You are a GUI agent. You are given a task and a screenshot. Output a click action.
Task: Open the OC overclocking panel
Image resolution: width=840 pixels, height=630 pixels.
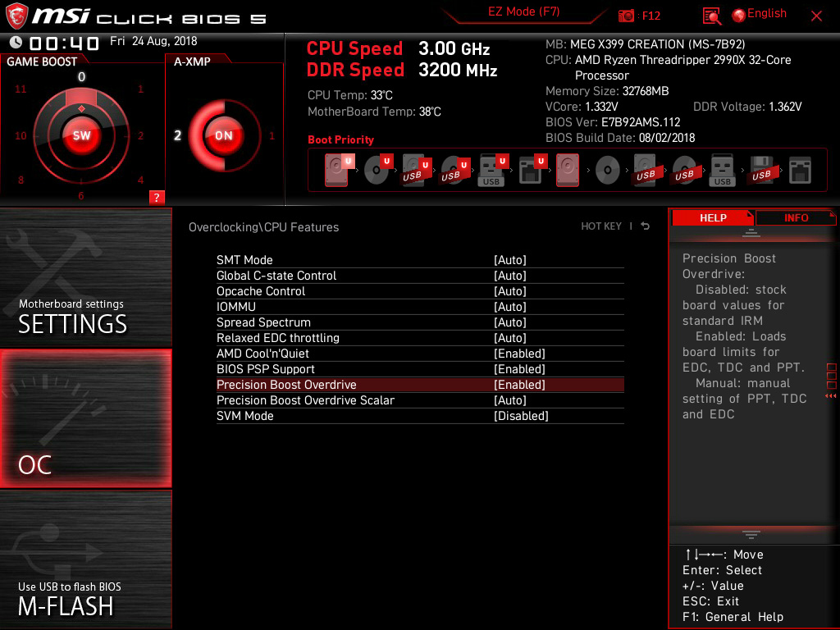[x=85, y=418]
